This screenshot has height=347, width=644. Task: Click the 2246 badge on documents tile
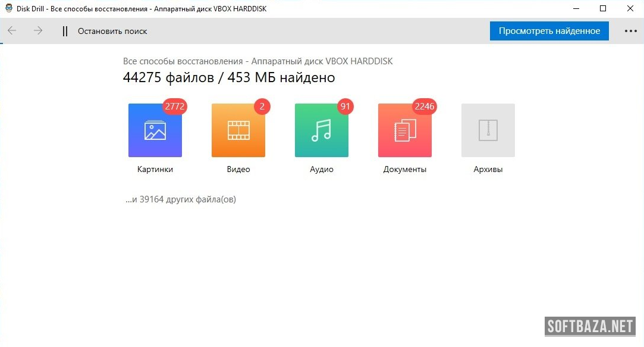425,107
